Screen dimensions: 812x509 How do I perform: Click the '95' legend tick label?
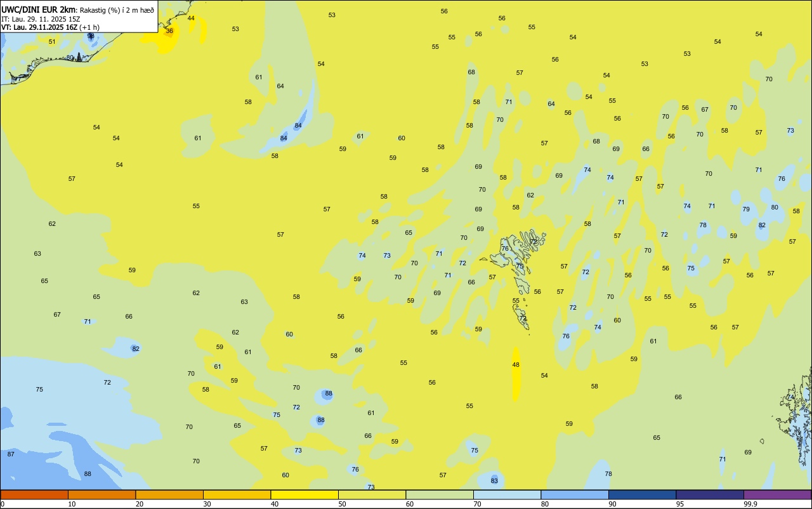click(x=680, y=504)
